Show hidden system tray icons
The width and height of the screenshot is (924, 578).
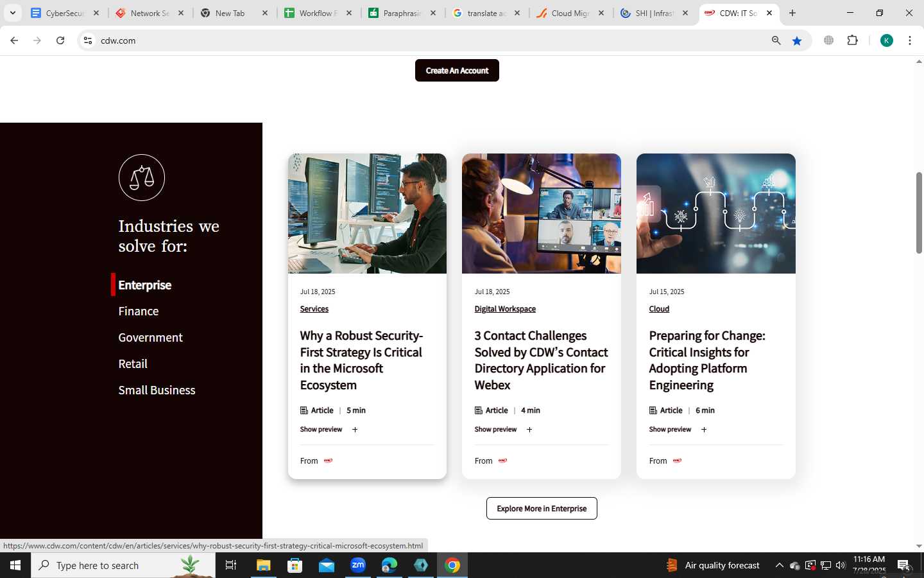779,565
